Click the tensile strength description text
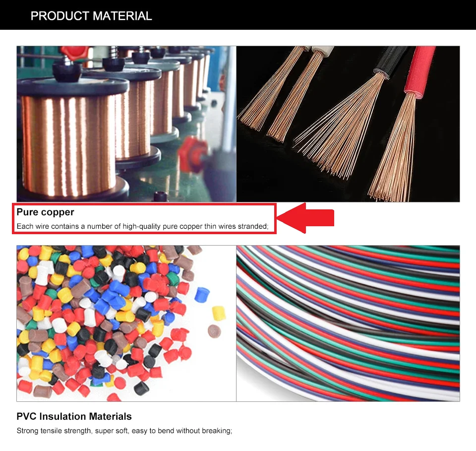Image resolution: width=476 pixels, height=451 pixels. click(124, 431)
